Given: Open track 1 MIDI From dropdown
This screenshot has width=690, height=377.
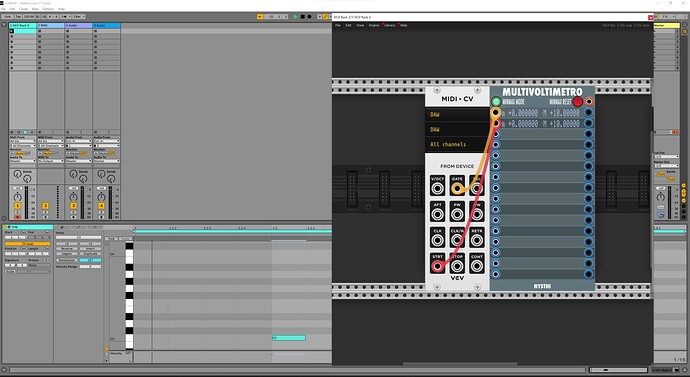Looking at the screenshot, I should 22,141.
